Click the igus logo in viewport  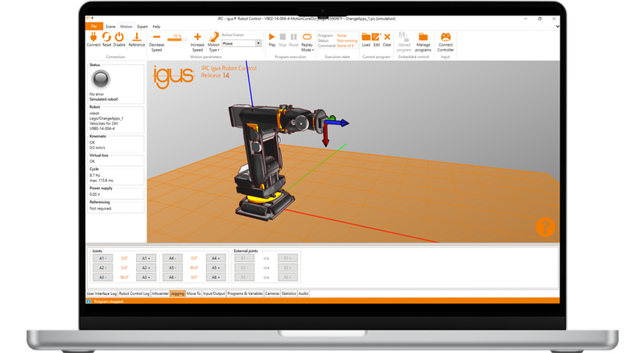pyautogui.click(x=174, y=77)
